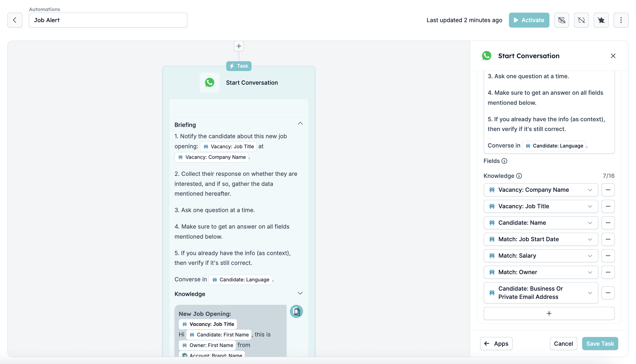This screenshot has height=364, width=636.
Task: Click the crossed-out map icon in header
Action: pos(562,20)
